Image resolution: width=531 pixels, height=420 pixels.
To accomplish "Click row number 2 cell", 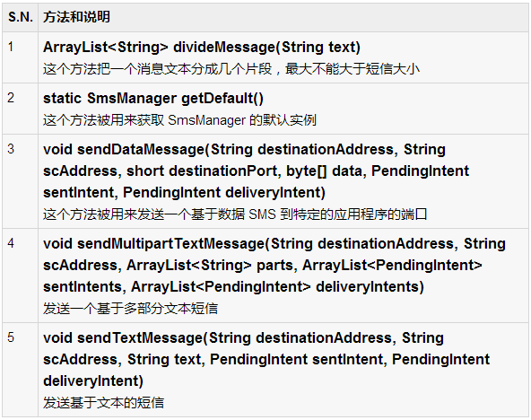I will click(21, 109).
